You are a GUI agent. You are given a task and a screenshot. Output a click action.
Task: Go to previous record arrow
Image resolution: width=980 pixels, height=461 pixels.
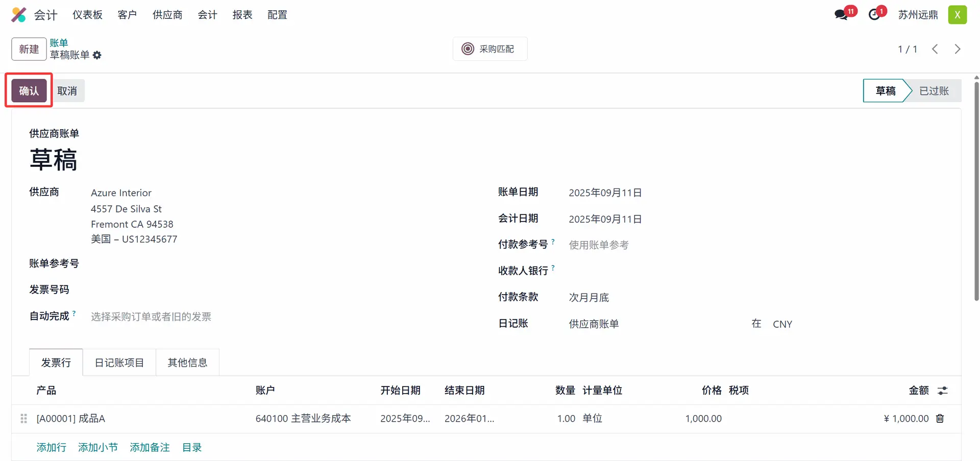(935, 49)
